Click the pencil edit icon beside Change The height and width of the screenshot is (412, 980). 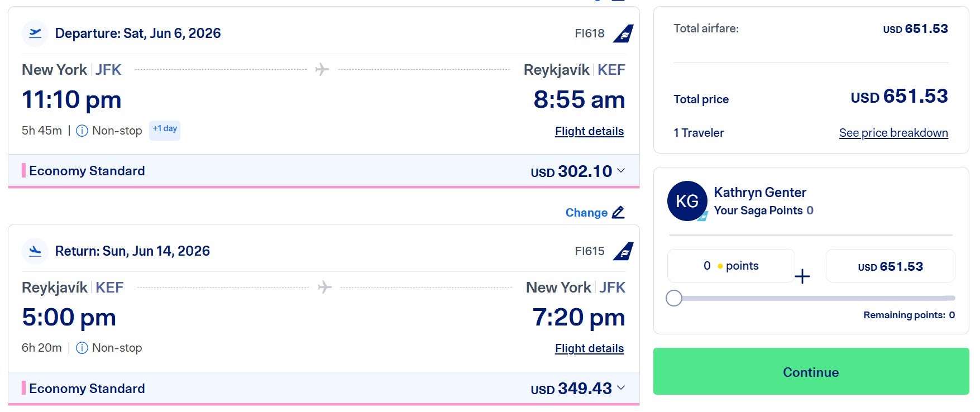[618, 212]
